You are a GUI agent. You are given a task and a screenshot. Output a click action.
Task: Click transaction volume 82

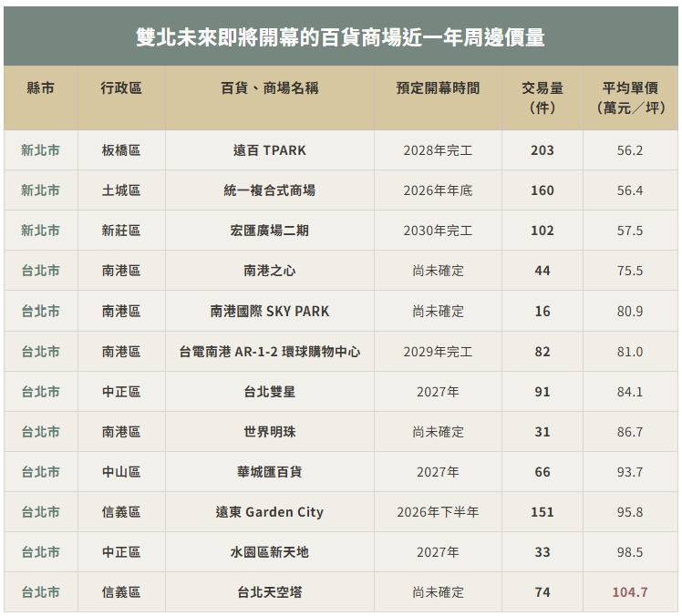[x=542, y=352]
